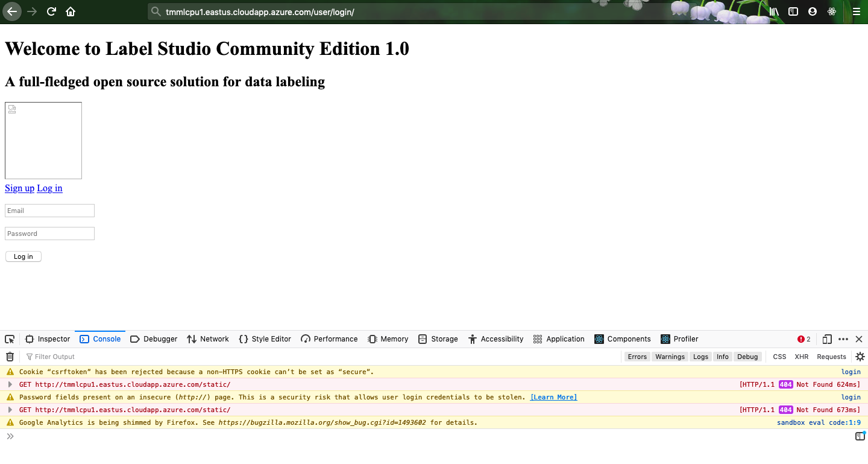Open the browser Library icon
This screenshot has height=464, width=868.
(x=774, y=11)
